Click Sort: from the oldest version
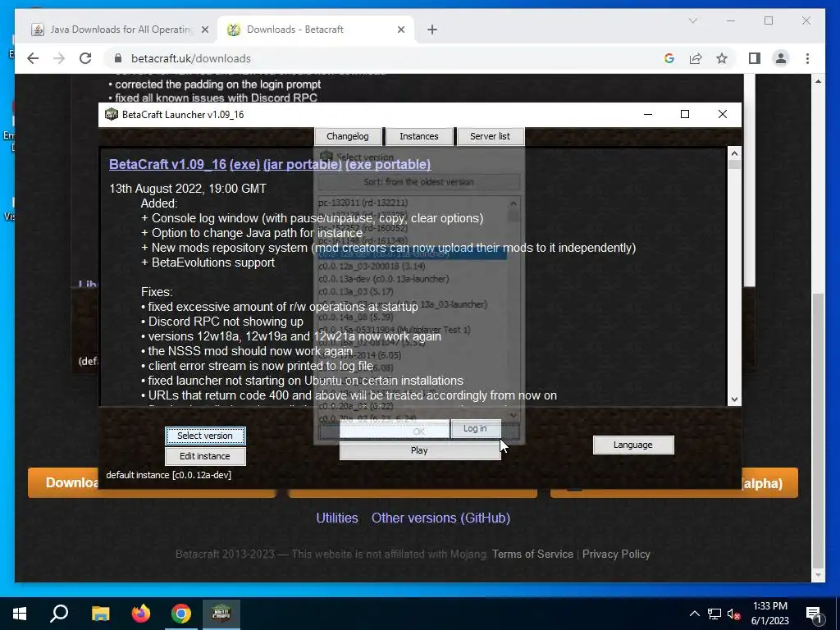 click(x=419, y=181)
